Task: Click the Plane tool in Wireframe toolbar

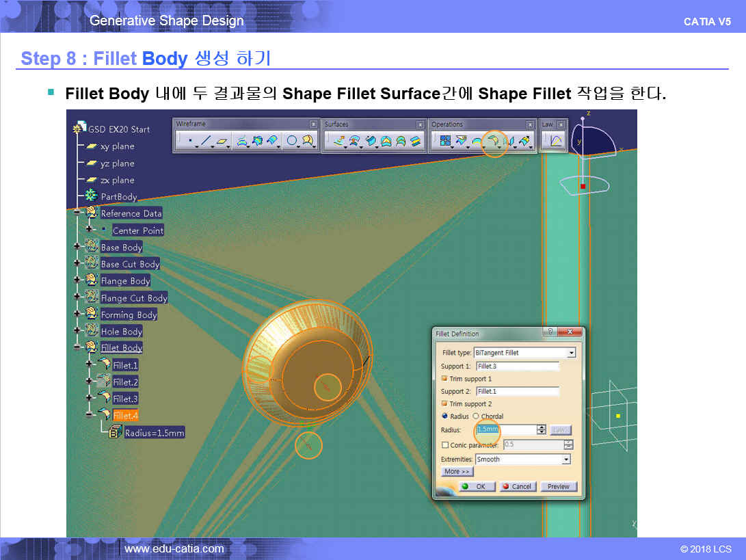Action: (x=222, y=142)
